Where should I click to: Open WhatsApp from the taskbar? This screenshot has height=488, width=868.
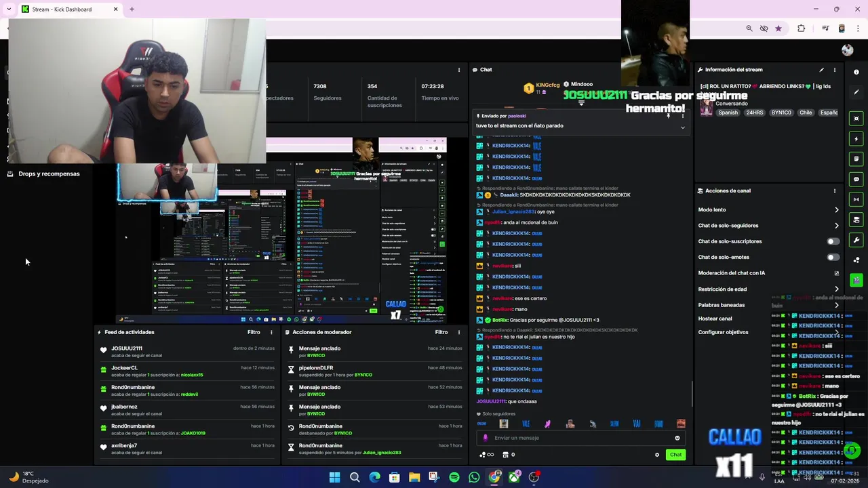[x=474, y=477]
